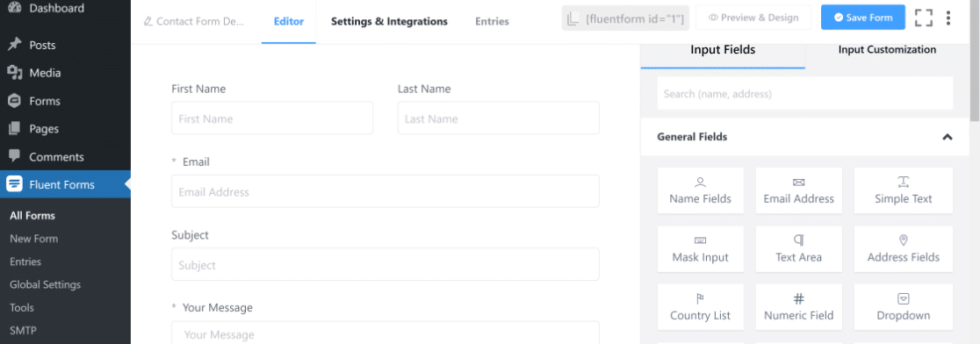Click the field search box

[805, 94]
